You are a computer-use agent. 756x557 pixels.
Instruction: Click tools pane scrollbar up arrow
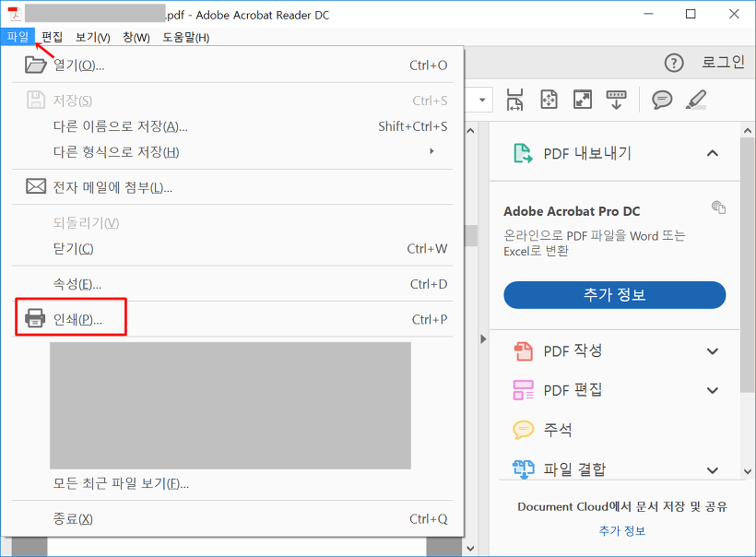point(748,131)
